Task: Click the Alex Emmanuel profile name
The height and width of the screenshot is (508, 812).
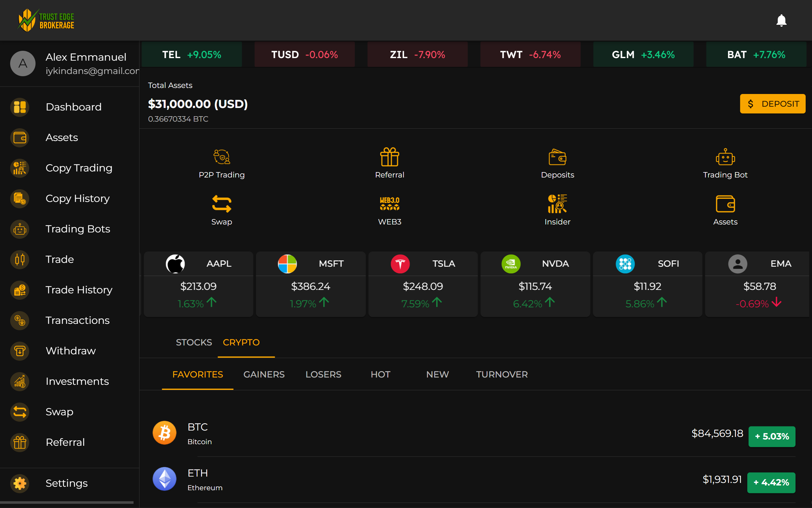Action: pos(86,57)
